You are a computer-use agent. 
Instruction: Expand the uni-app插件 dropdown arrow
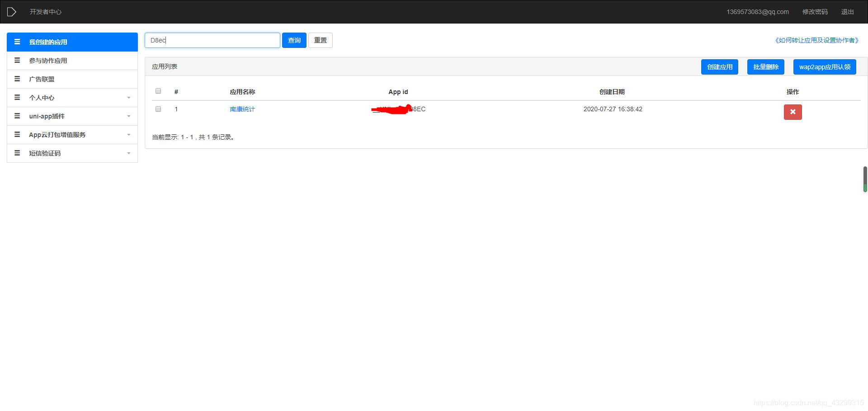tap(129, 116)
